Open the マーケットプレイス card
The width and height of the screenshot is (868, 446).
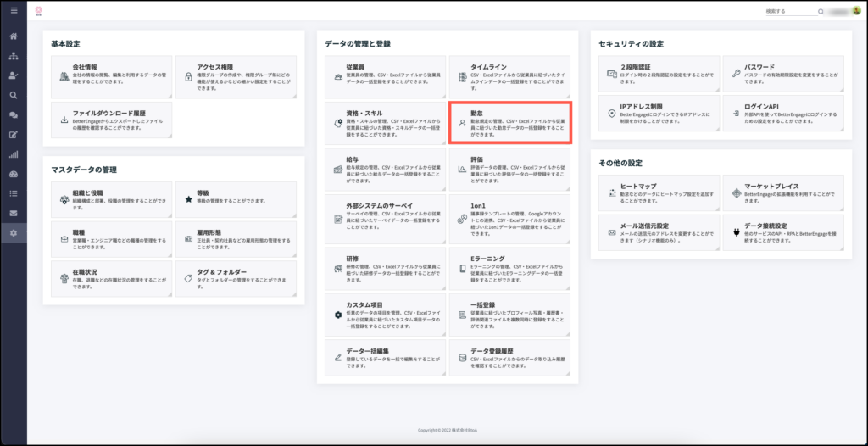tap(783, 192)
